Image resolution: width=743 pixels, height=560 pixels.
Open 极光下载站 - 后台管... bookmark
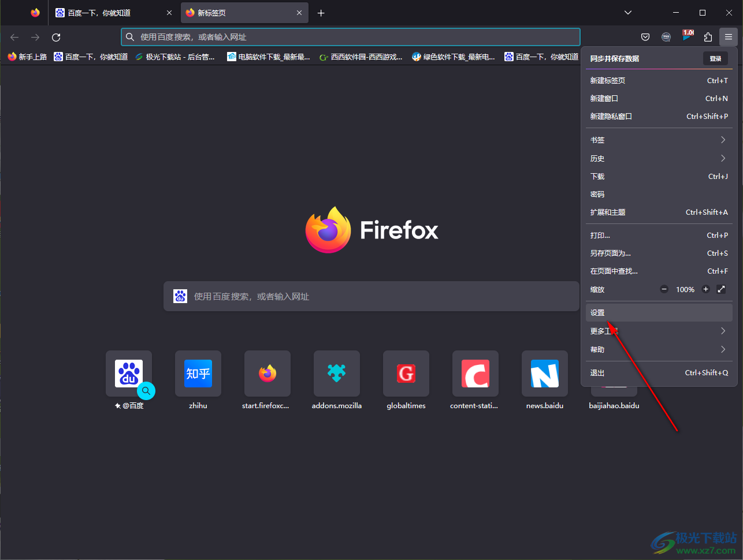174,57
